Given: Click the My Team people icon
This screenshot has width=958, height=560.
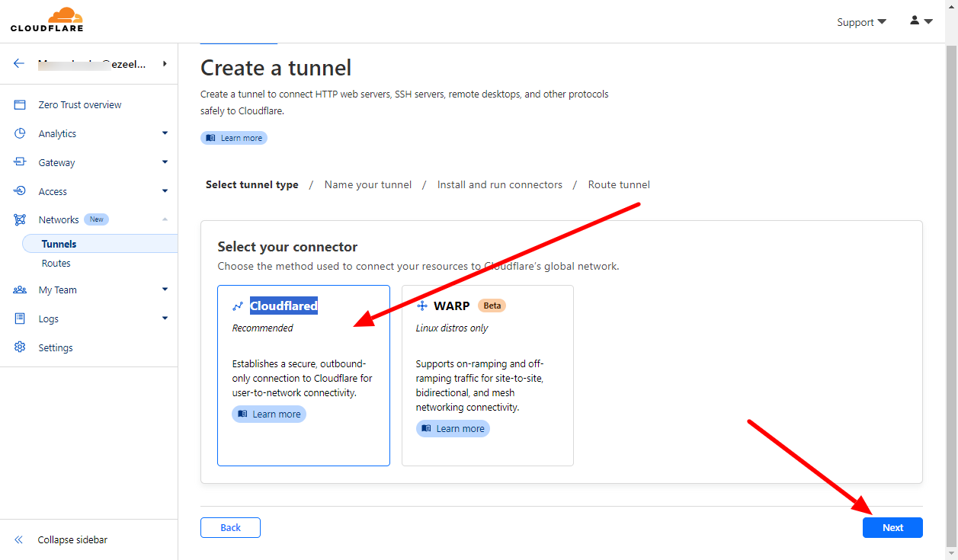Looking at the screenshot, I should (21, 290).
